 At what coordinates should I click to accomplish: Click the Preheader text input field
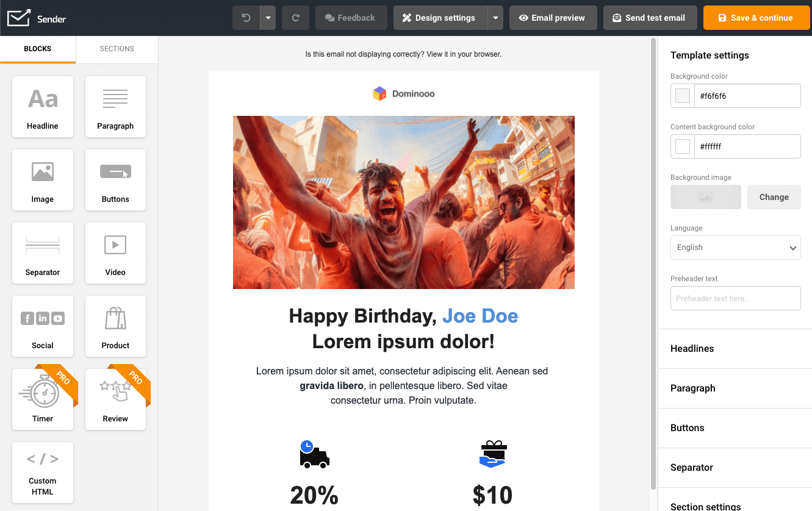[x=735, y=298]
